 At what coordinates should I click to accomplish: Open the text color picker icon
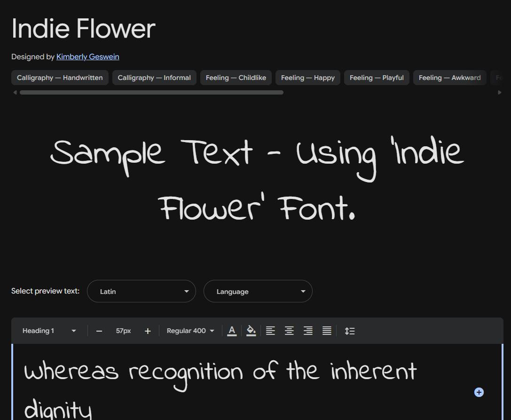click(232, 331)
